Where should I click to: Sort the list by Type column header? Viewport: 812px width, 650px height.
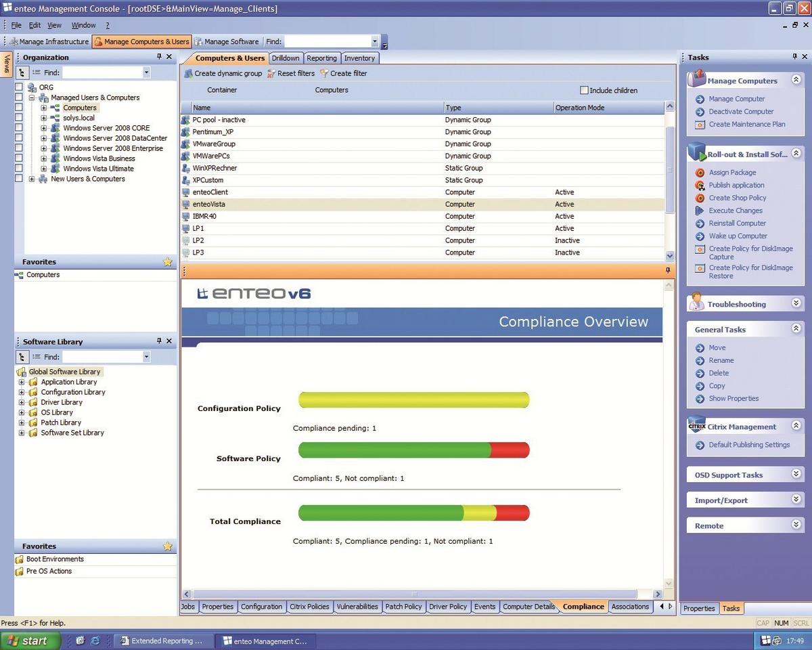(x=498, y=108)
